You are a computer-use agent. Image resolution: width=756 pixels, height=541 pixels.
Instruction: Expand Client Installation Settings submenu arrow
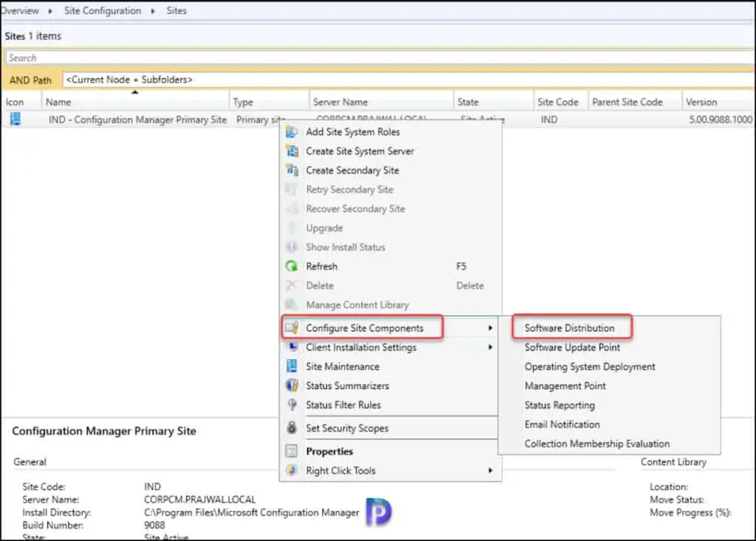(x=490, y=347)
